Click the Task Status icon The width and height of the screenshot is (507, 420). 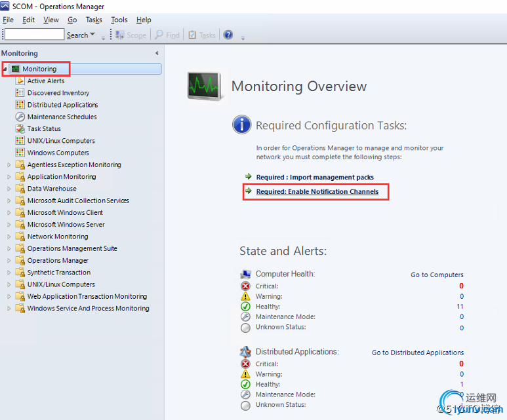click(20, 128)
